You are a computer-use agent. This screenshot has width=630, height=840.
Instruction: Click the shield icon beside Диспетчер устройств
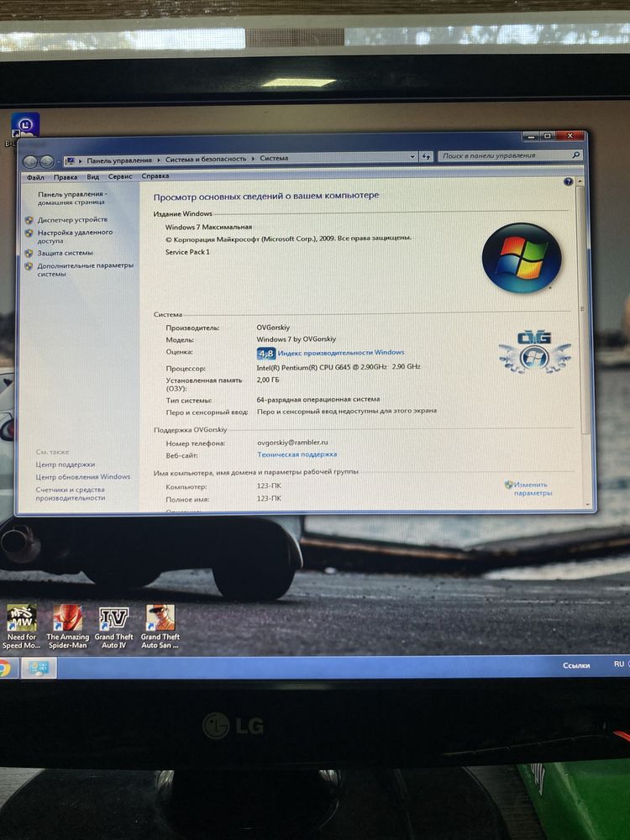(29, 219)
